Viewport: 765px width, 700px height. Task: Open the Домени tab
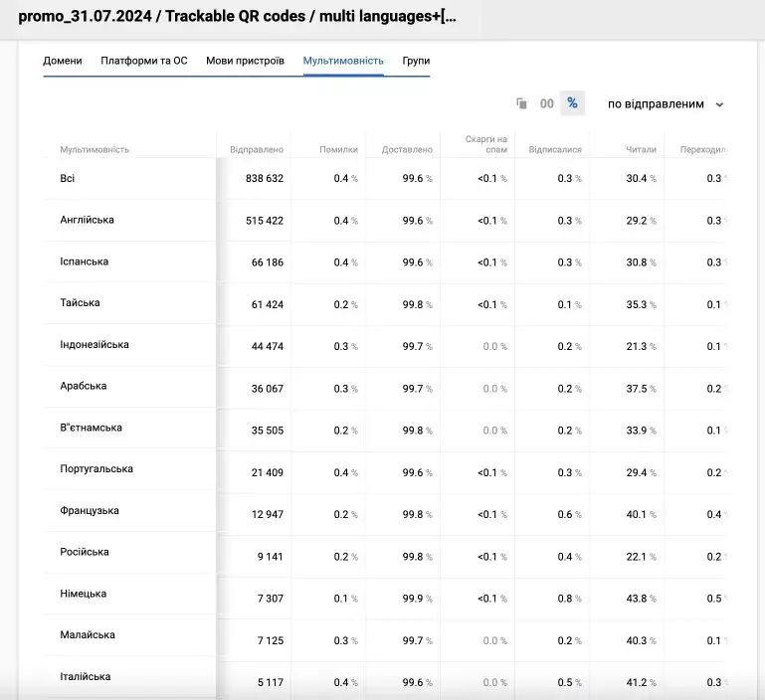pyautogui.click(x=63, y=61)
